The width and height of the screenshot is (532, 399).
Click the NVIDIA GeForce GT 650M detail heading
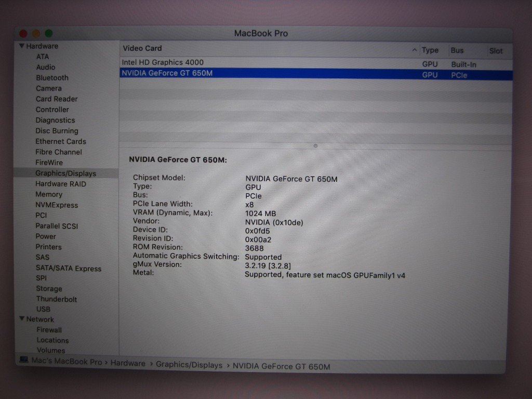coord(178,160)
